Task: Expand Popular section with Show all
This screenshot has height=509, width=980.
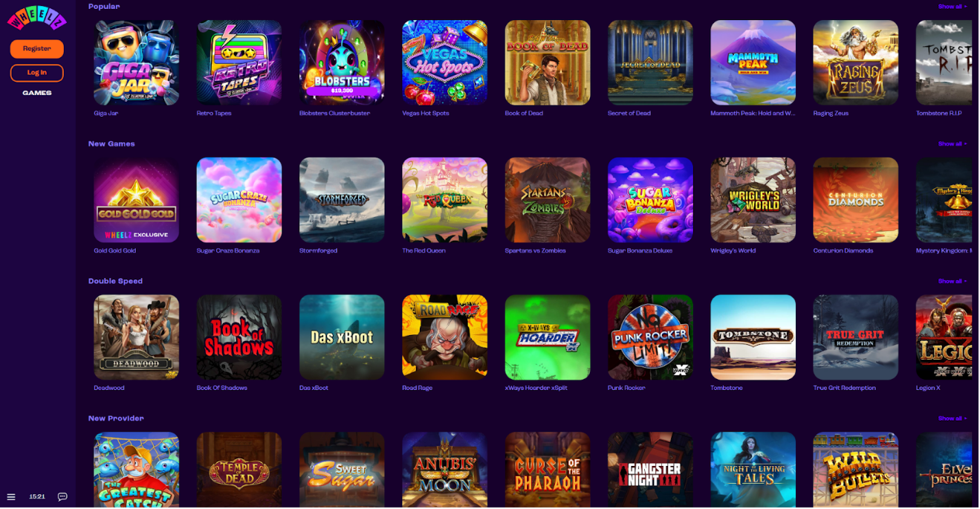Action: (953, 7)
